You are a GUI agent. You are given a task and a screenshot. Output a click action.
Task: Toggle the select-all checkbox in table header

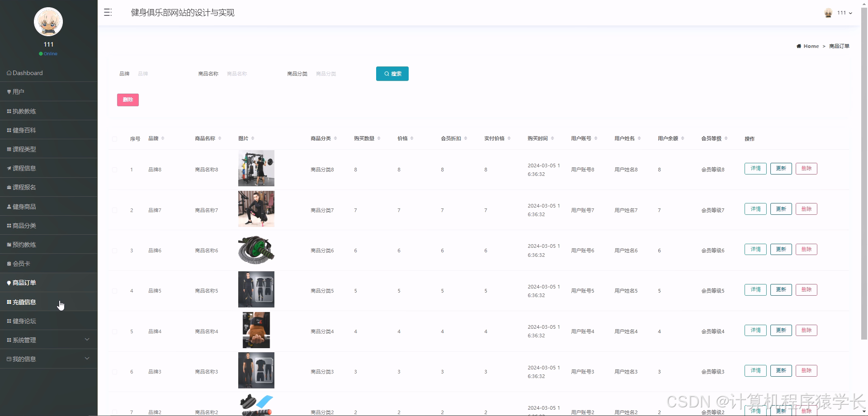point(115,139)
